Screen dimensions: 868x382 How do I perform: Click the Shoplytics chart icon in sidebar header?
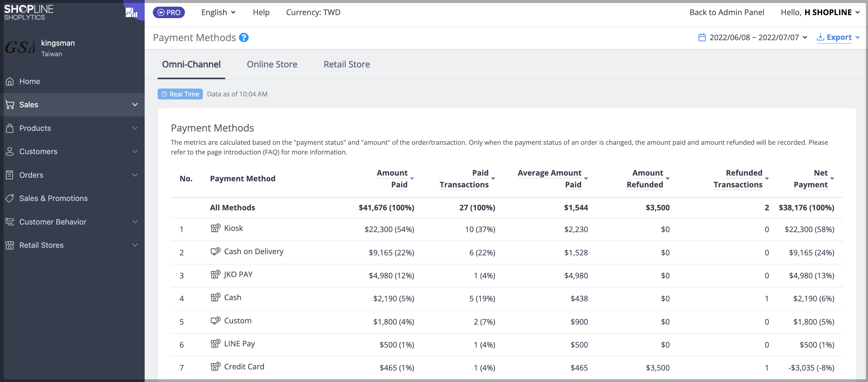point(131,13)
